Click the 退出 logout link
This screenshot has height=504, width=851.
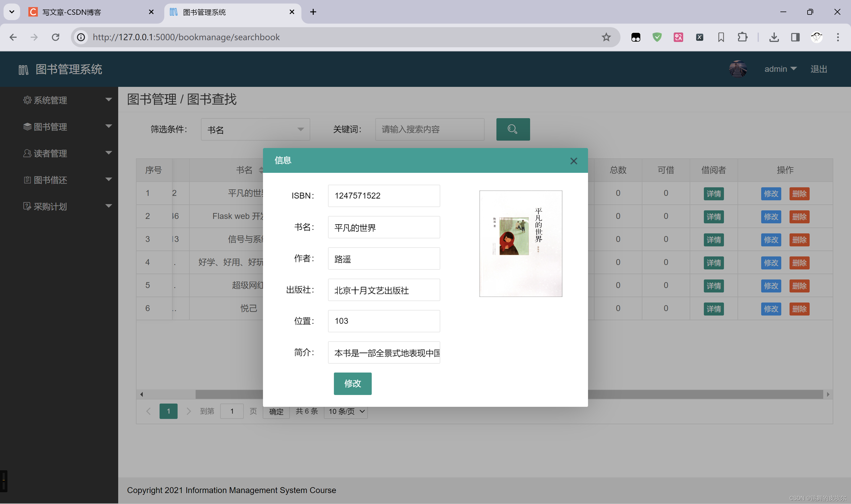[x=818, y=69]
